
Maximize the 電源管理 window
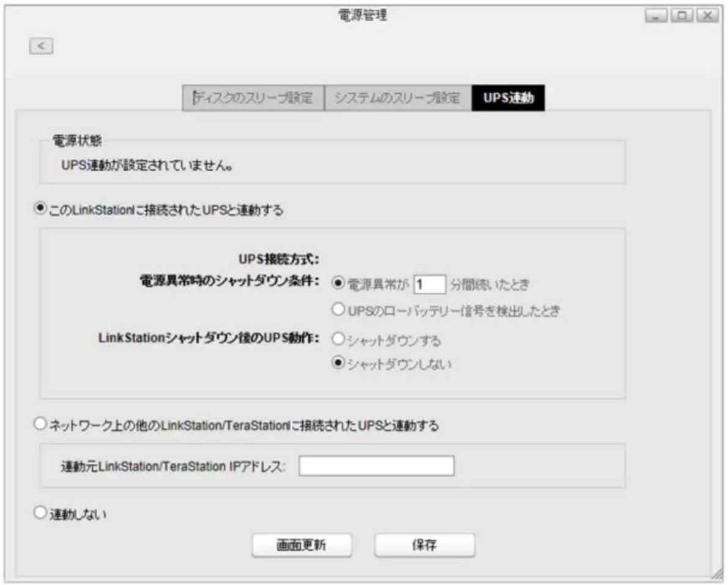[682, 16]
